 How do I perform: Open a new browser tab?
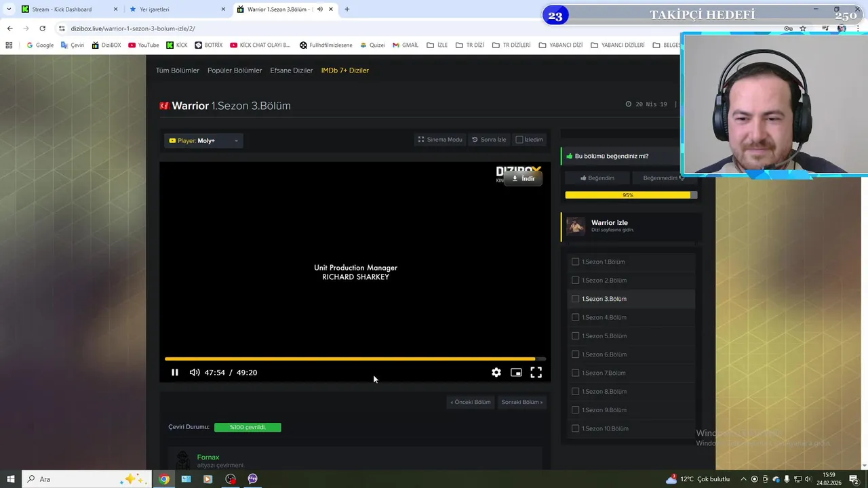[347, 9]
